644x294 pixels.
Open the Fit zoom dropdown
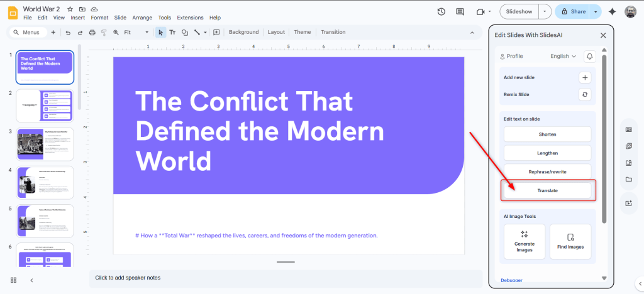click(x=136, y=33)
